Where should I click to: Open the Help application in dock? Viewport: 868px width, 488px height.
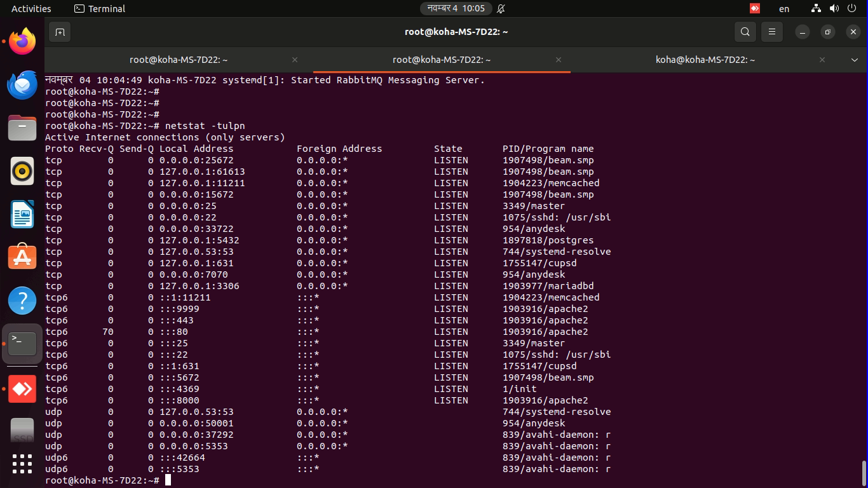coord(22,301)
